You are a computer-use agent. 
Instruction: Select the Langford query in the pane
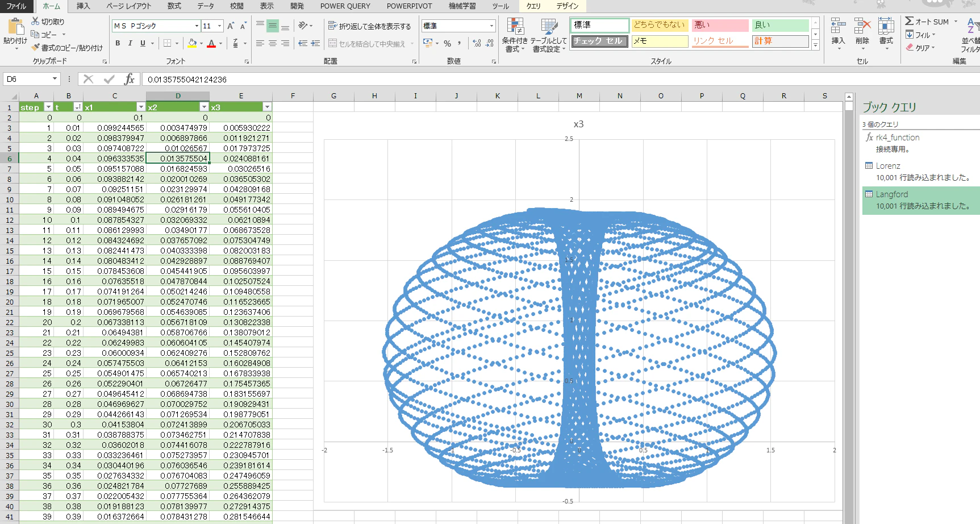[921, 200]
